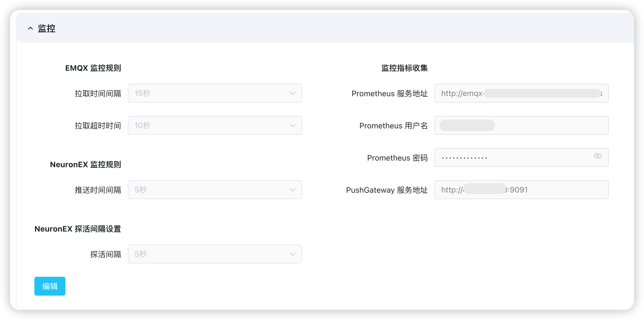Click the EMQX 监控规则 heading
The image size is (644, 320).
(x=93, y=68)
